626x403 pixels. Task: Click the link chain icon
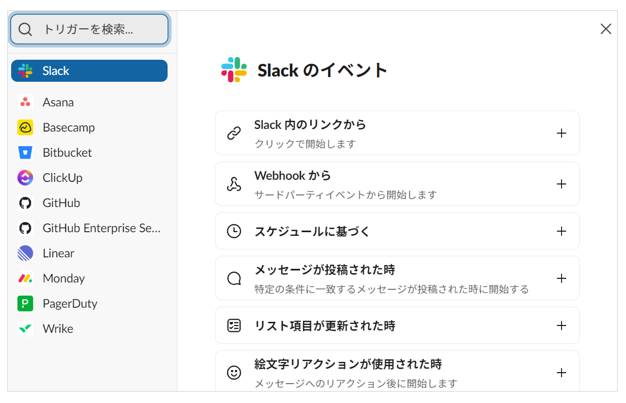point(234,133)
